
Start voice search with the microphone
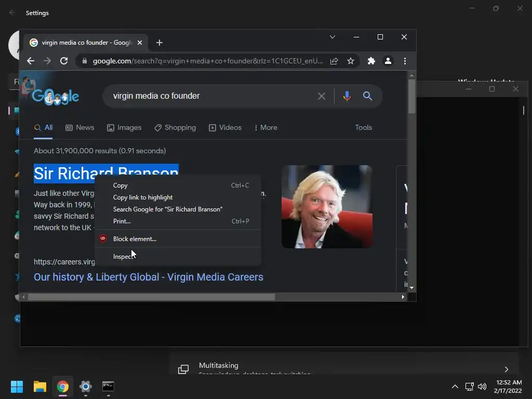pos(347,96)
